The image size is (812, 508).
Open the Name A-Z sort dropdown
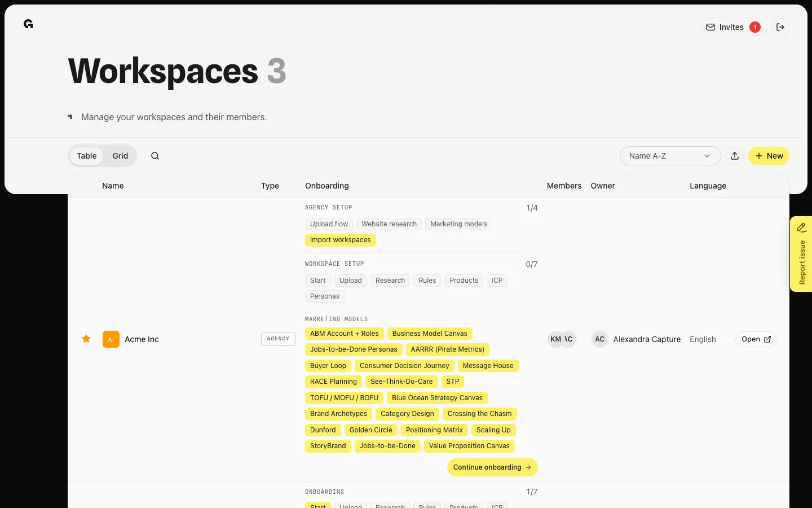click(x=670, y=156)
